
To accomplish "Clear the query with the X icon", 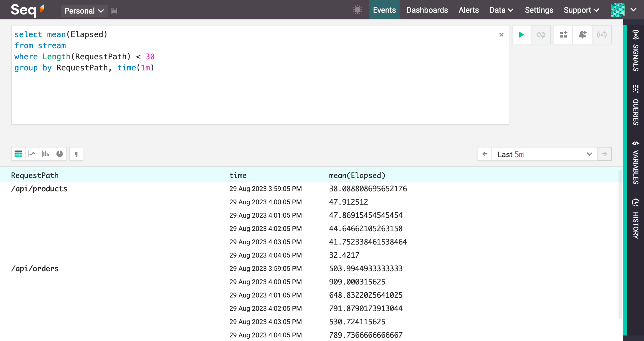I will click(501, 35).
